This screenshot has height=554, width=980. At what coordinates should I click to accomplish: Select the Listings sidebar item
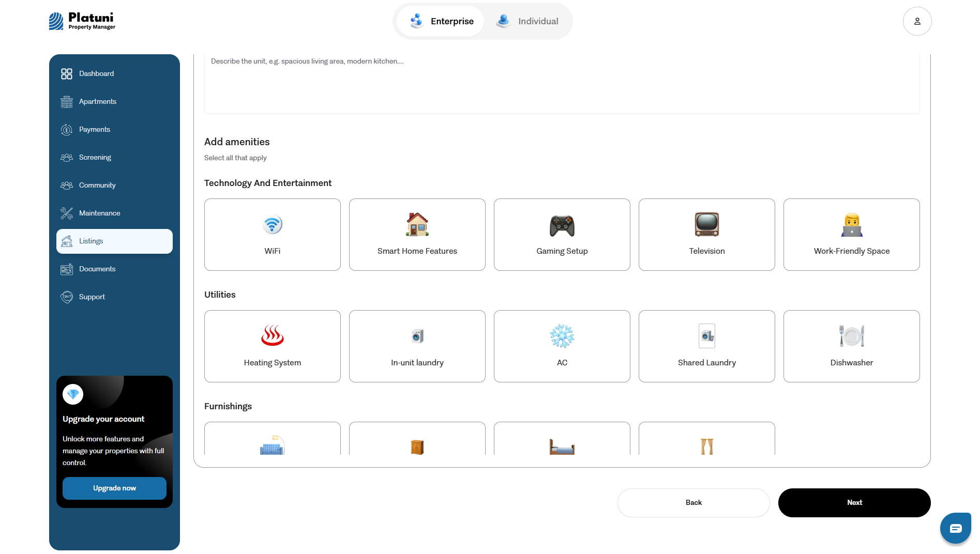tap(114, 241)
